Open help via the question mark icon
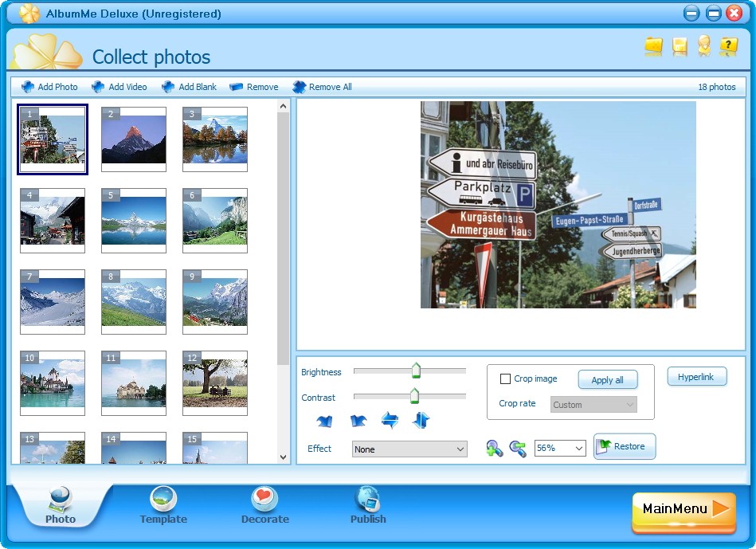The width and height of the screenshot is (756, 549). click(x=729, y=46)
